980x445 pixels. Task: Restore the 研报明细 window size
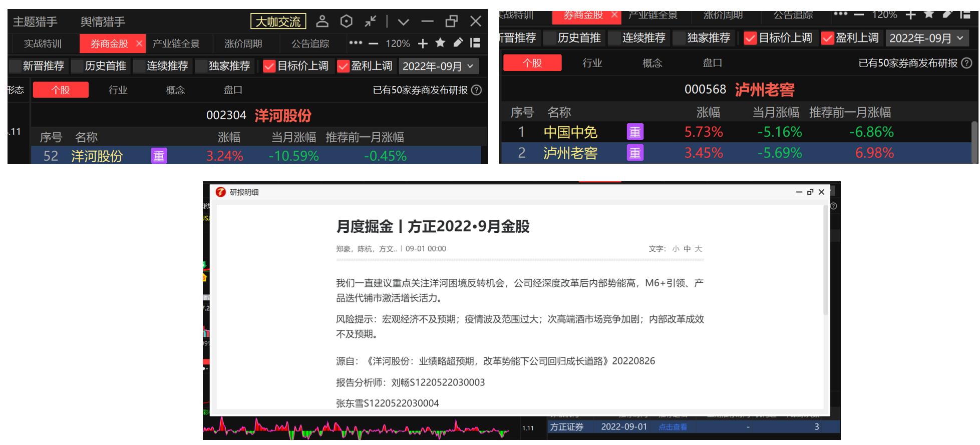(810, 192)
